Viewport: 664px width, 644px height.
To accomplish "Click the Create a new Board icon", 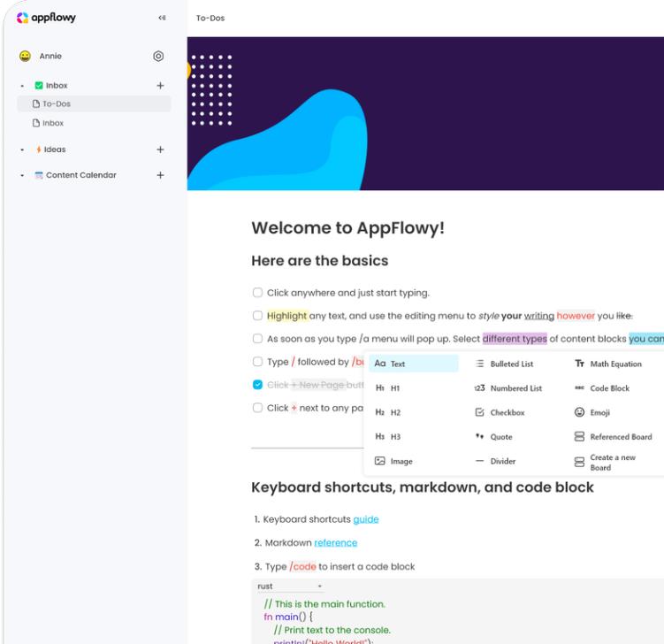I will click(579, 463).
